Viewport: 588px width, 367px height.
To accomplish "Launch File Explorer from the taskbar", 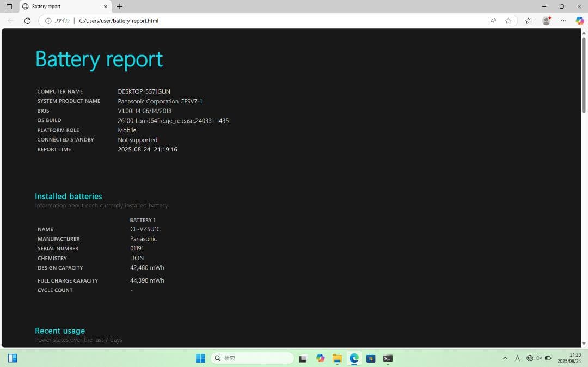I will 337,358.
